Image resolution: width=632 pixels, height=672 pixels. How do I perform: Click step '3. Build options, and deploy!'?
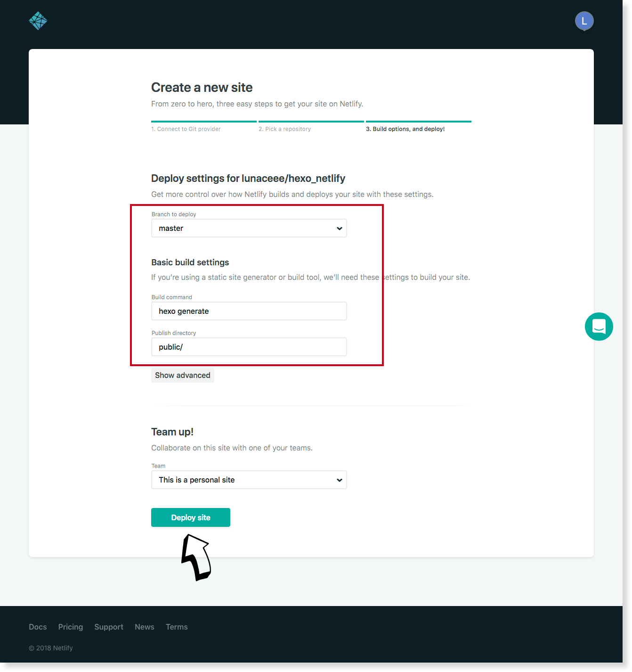(405, 129)
